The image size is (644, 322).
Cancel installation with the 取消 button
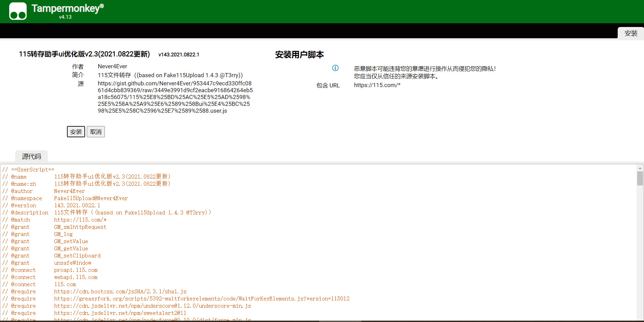pos(96,132)
